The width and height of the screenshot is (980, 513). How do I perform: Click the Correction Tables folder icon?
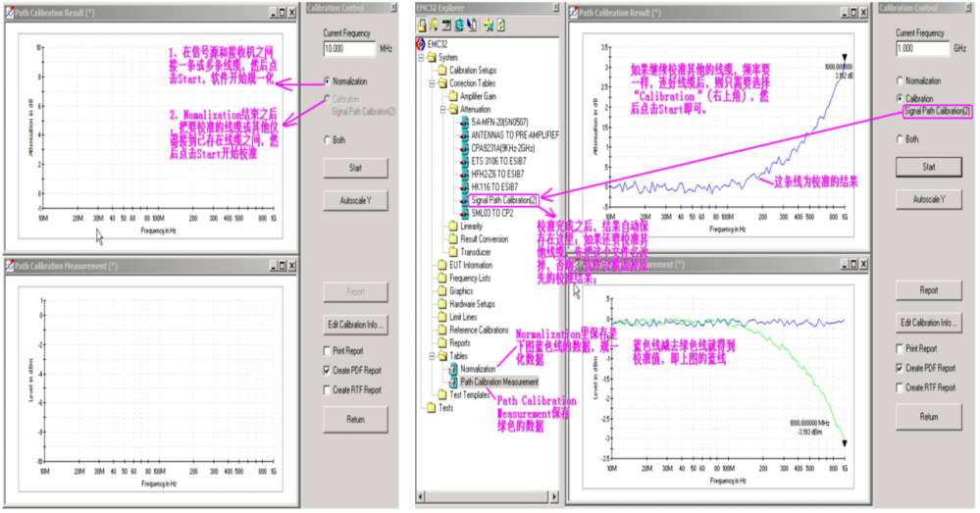pyautogui.click(x=442, y=83)
